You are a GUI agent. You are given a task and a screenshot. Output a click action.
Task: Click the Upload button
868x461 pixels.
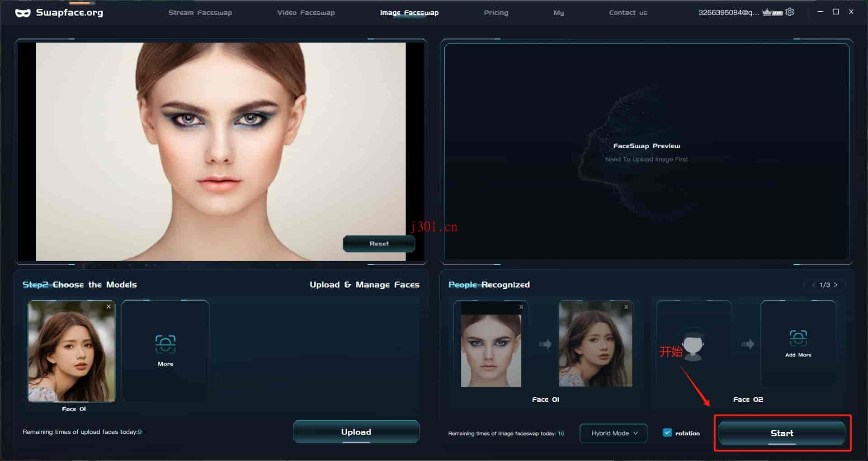tap(356, 432)
